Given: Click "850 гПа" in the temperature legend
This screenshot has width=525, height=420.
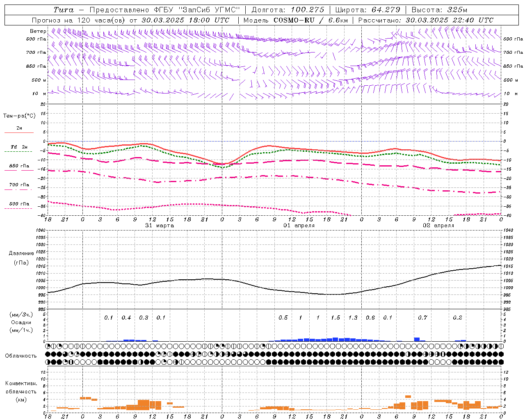Looking at the screenshot, I should (19, 166).
